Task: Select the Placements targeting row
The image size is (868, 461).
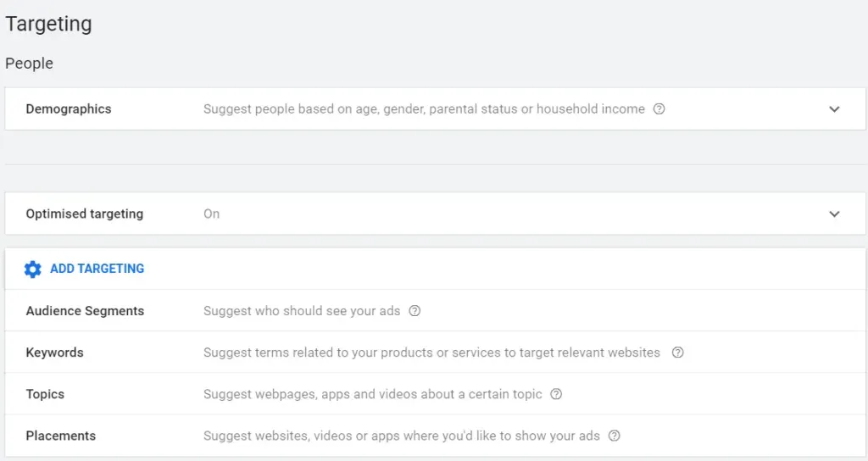Action: (x=435, y=435)
